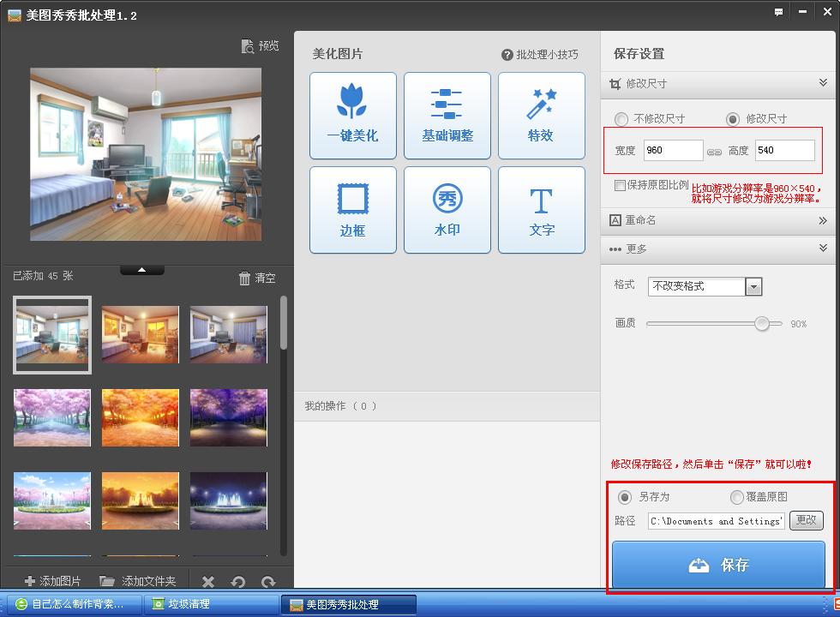Screen dimensions: 840x617
Task: Collapse the 修改尺寸 section header
Action: pyautogui.click(x=718, y=84)
